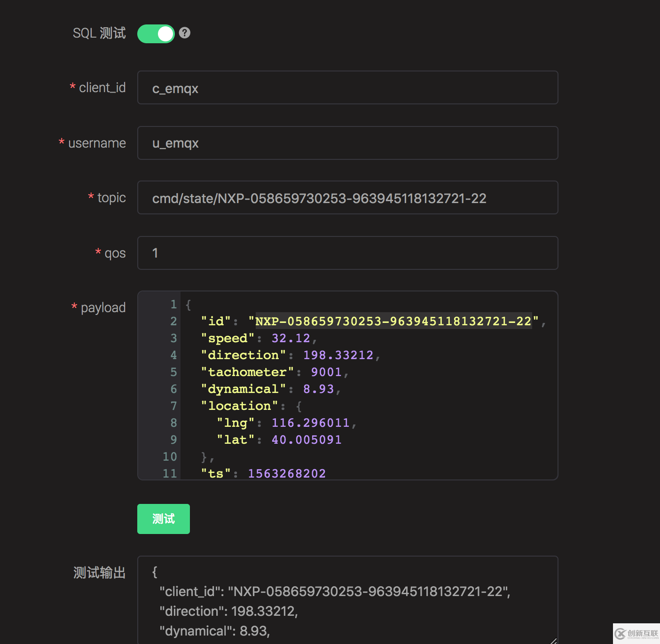Turn off the SQL 测试 switch
Viewport: 660px width, 644px height.
(x=156, y=33)
